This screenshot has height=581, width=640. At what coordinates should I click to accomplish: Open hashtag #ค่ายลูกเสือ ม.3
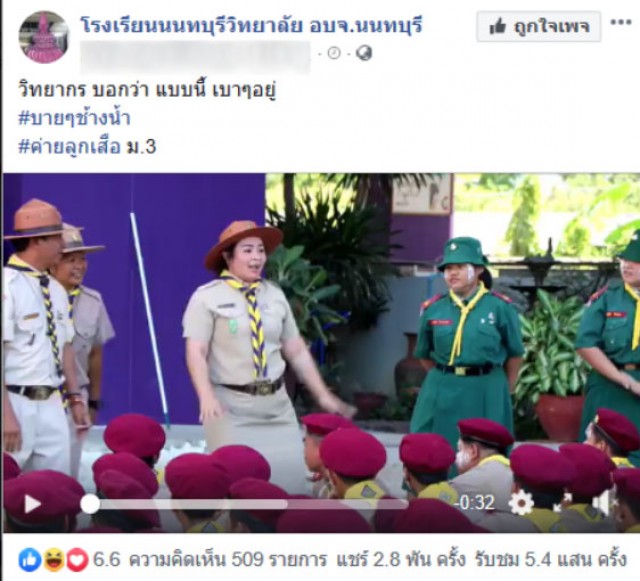(x=87, y=147)
